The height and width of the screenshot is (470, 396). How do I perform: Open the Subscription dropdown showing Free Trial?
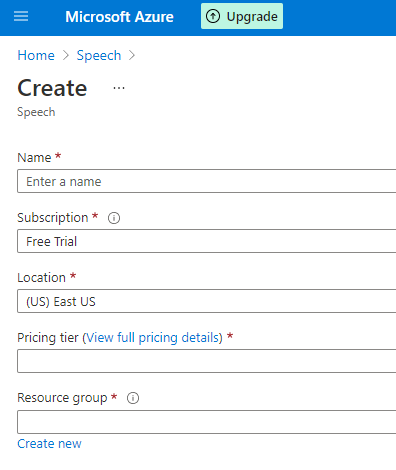pos(207,241)
